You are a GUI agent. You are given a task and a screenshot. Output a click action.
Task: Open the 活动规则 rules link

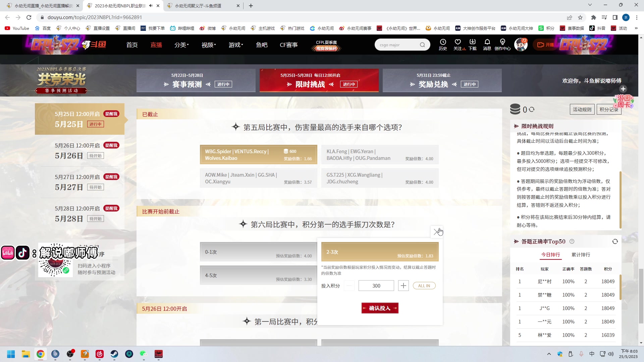coord(582,109)
